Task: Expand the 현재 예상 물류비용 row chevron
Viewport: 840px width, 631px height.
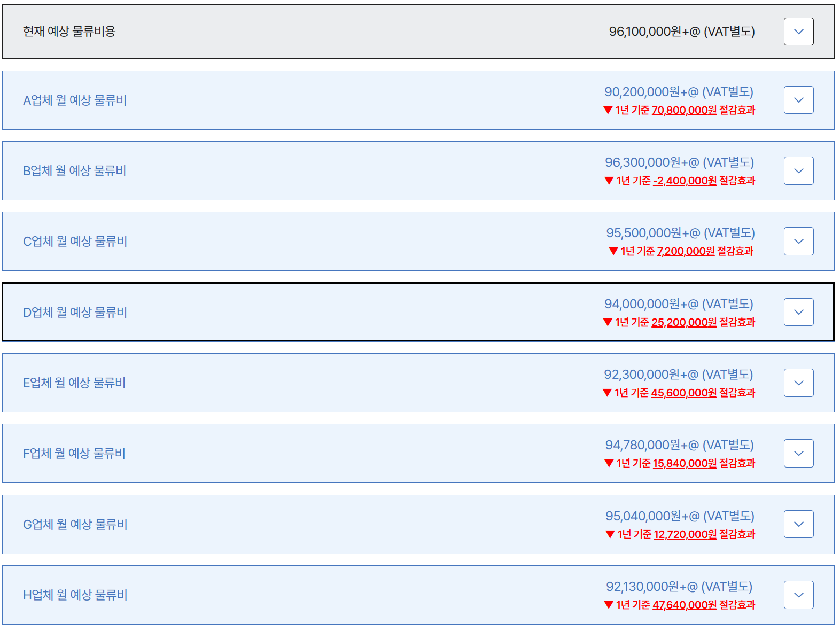Action: (x=798, y=32)
